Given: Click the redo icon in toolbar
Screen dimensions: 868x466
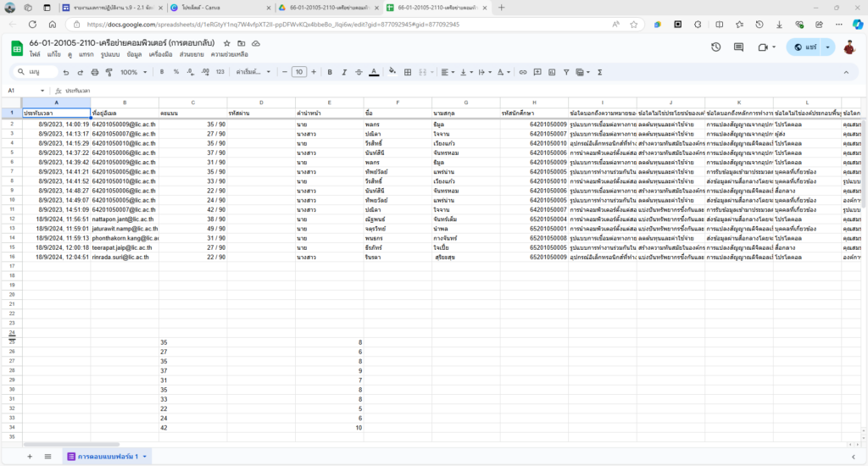Looking at the screenshot, I should [x=81, y=72].
